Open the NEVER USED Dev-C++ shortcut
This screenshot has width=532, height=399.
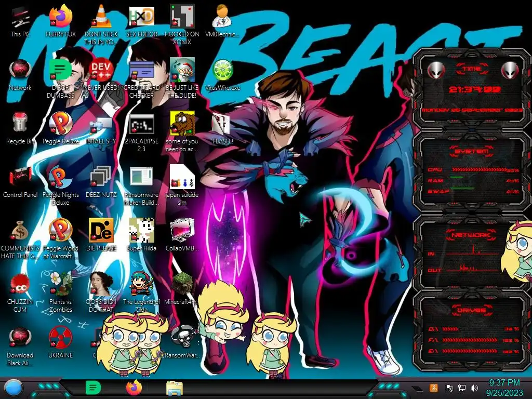(101, 71)
